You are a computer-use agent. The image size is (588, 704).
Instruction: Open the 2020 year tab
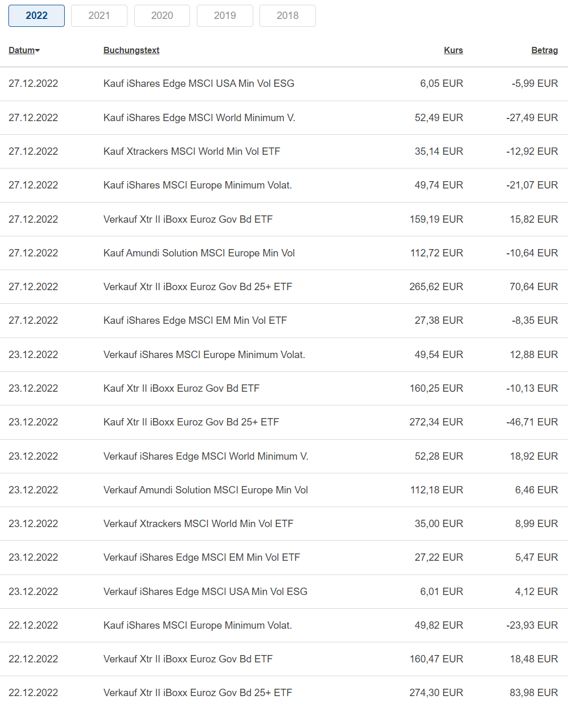tap(162, 16)
